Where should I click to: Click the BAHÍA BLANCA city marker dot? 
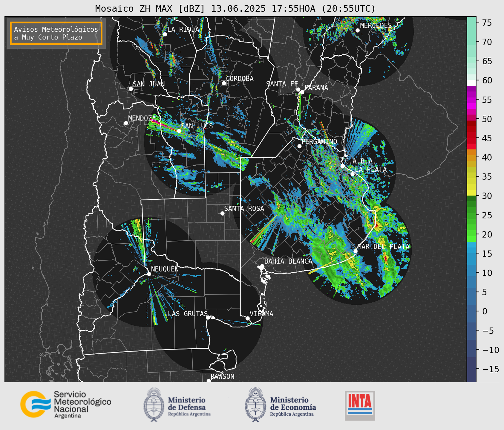262,266
